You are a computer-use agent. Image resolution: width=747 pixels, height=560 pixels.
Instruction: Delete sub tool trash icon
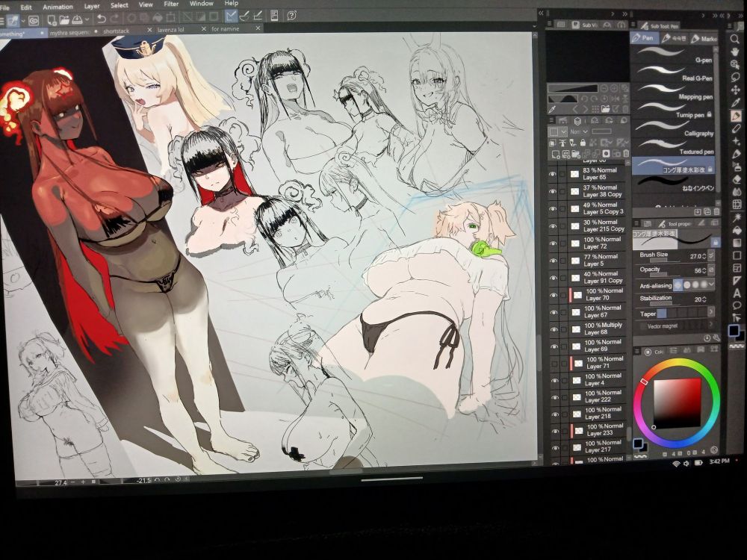pyautogui.click(x=716, y=211)
